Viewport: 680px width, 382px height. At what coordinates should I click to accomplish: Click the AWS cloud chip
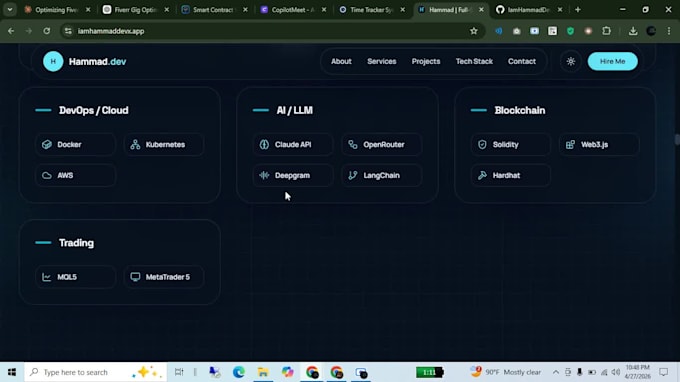click(75, 175)
